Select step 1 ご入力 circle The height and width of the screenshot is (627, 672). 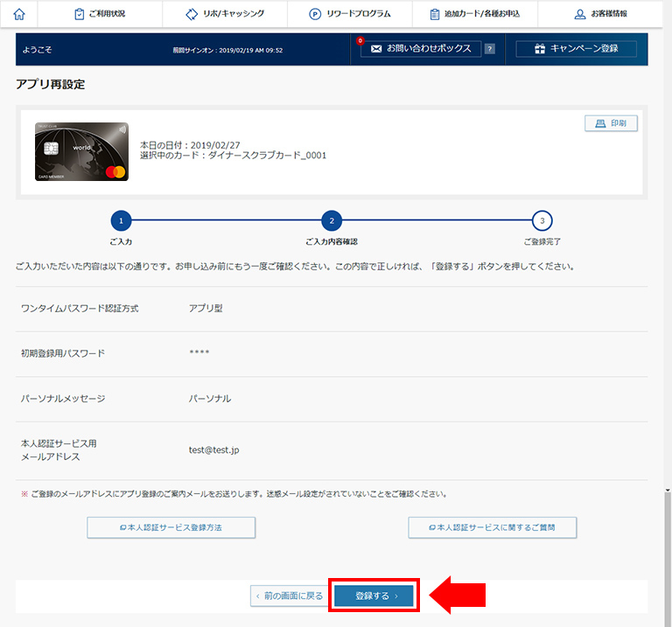point(121,220)
